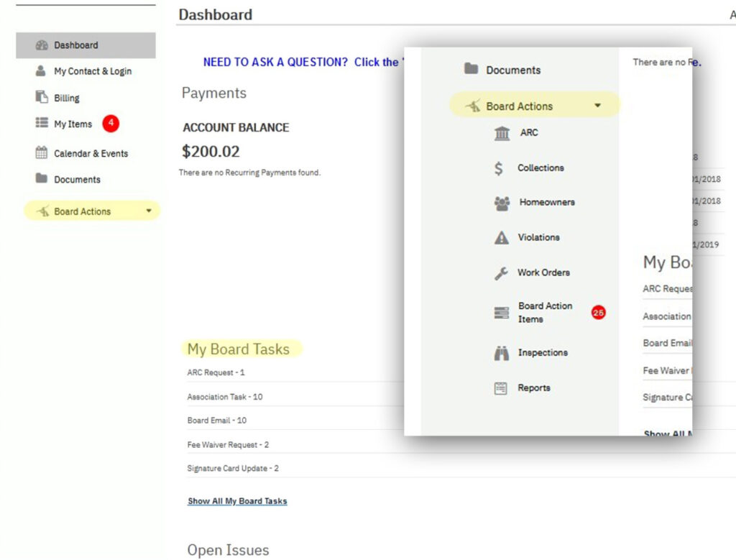This screenshot has width=736, height=560.
Task: Click the Documents folder icon in the zoomed panel
Action: (x=471, y=68)
